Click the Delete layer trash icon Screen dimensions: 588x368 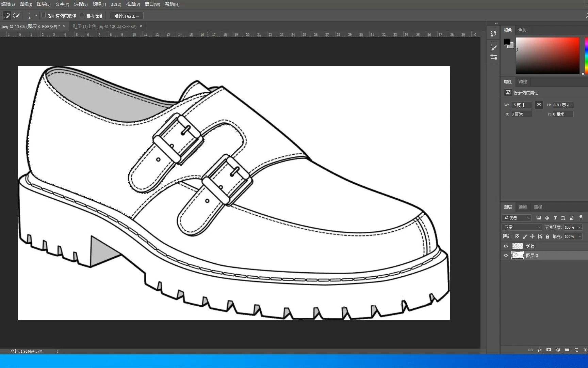tap(585, 350)
